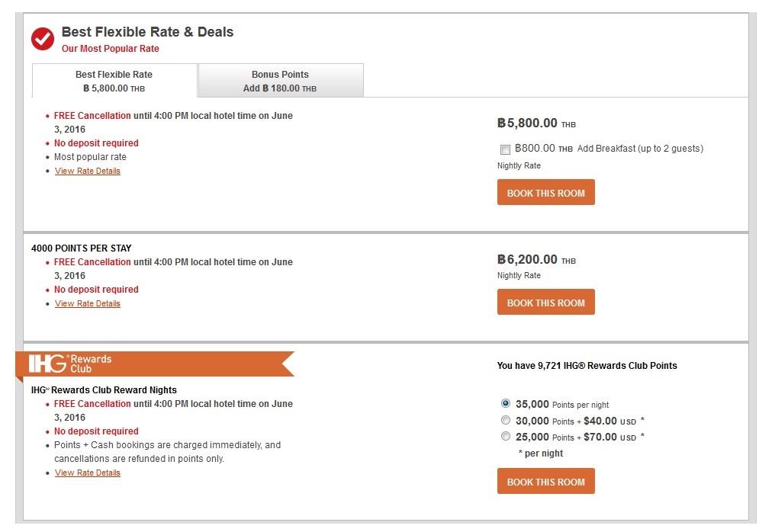Click the Best Flexible Rate & Deals heading
The image size is (775, 532).
[x=147, y=32]
